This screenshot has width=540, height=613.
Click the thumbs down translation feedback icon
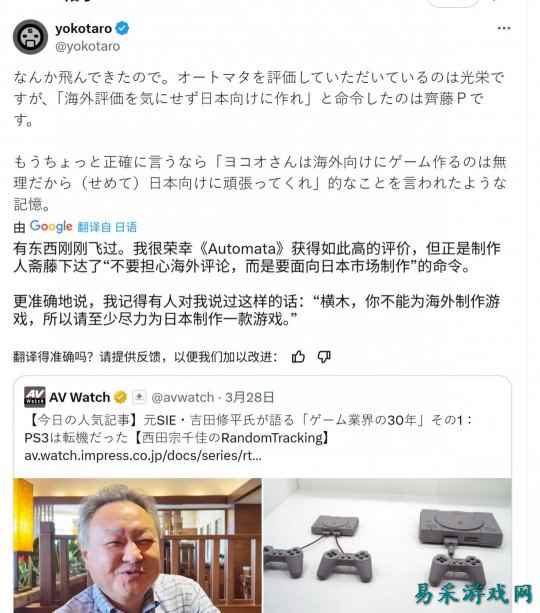point(324,357)
